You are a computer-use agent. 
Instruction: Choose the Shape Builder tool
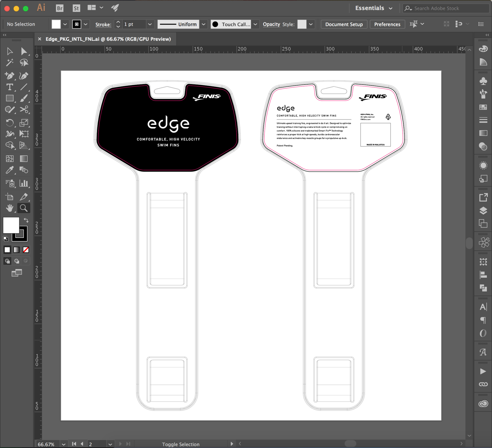click(x=10, y=145)
